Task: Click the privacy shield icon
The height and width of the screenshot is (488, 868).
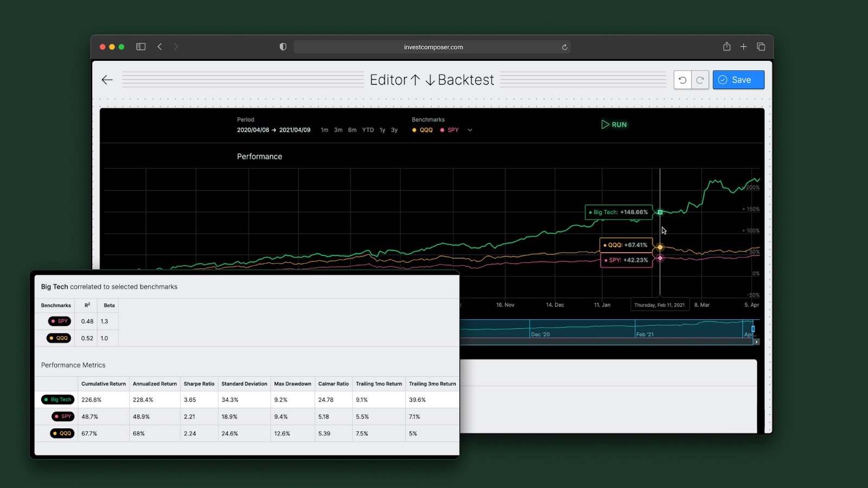Action: tap(283, 47)
